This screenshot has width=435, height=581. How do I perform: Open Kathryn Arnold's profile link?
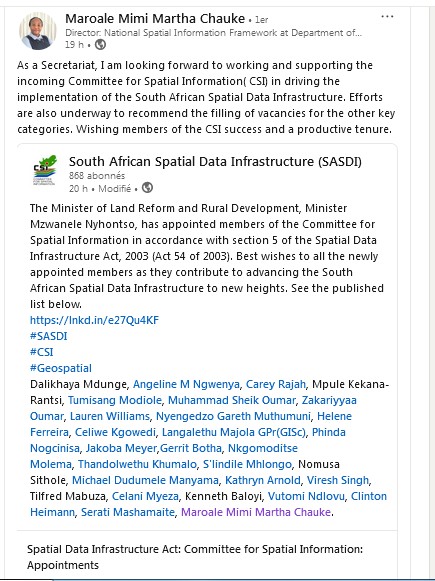click(263, 480)
